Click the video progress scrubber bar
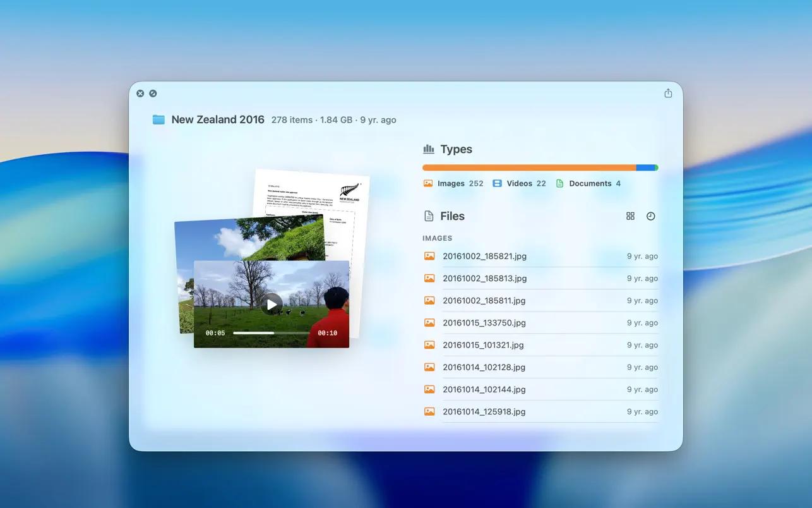812x508 pixels. coord(272,333)
